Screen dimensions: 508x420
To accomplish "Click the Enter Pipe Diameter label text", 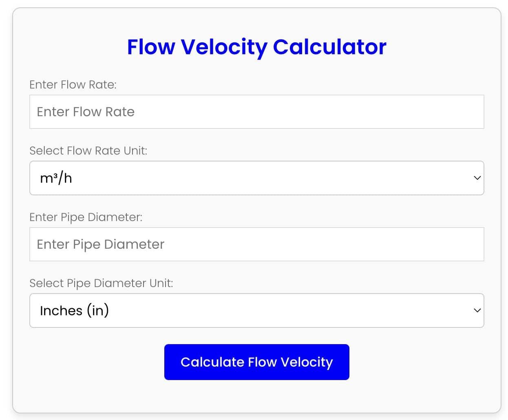I will point(86,217).
